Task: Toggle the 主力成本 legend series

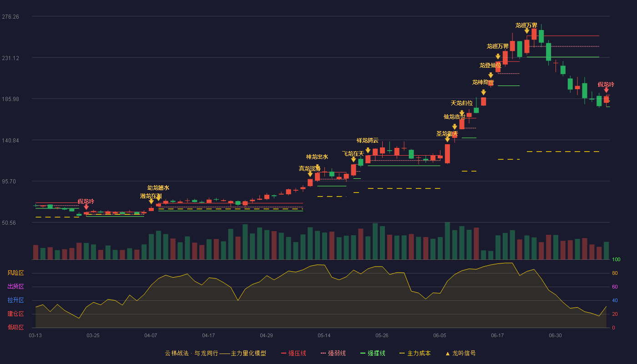Action: coord(415,353)
